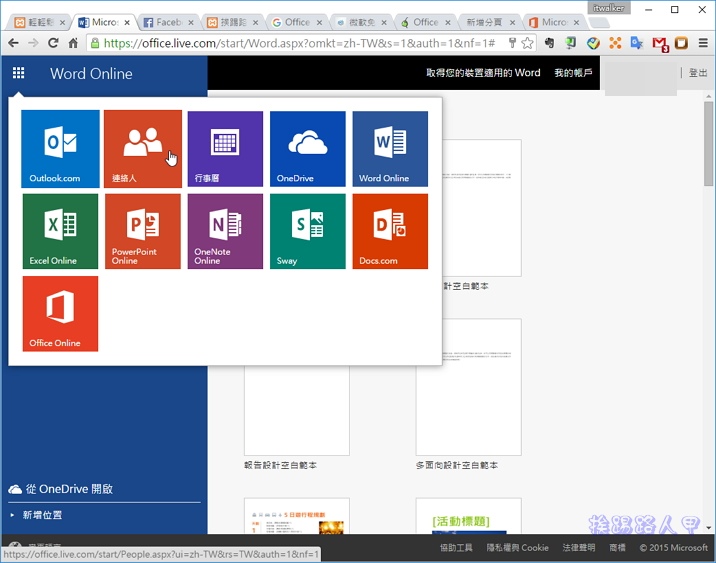Launch the Excel Online tile
Viewport: 716px width, 563px height.
pyautogui.click(x=60, y=231)
